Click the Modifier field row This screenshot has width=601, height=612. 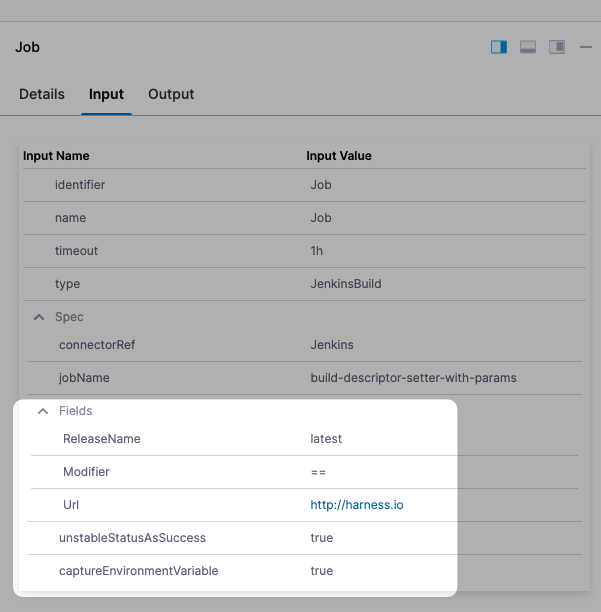coord(86,472)
